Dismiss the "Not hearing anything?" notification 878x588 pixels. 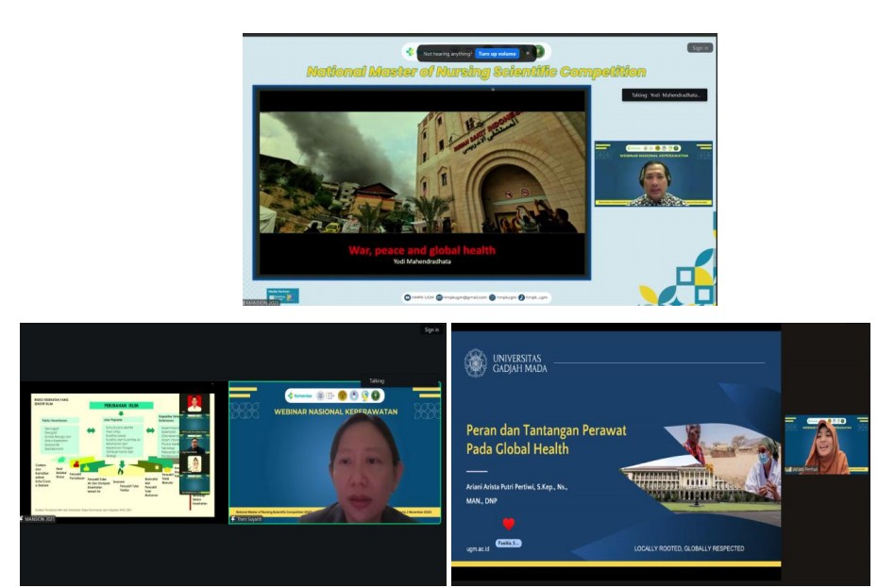click(528, 54)
